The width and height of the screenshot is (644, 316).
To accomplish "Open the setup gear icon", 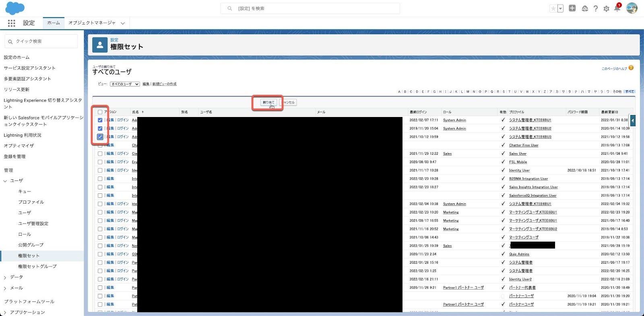I will tap(606, 8).
